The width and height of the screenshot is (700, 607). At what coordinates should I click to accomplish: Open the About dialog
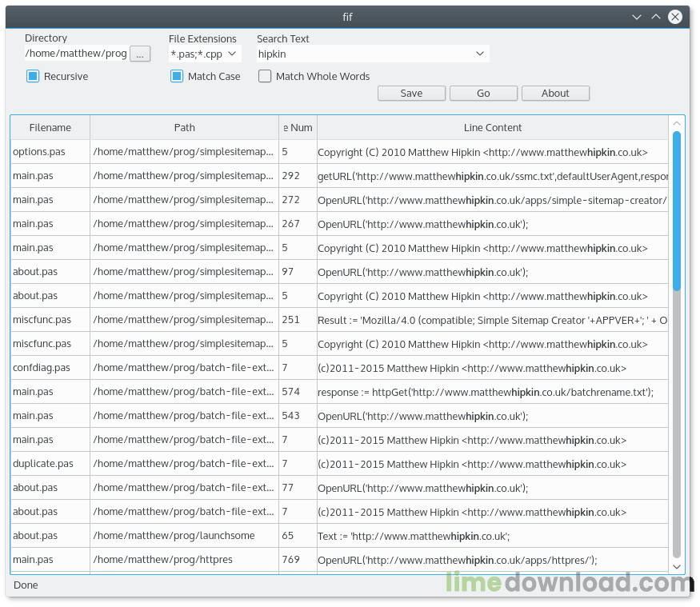coord(555,94)
